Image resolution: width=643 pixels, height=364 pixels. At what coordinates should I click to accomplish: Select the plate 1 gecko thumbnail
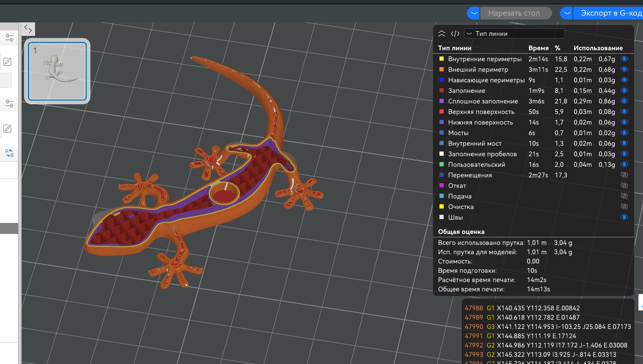click(x=57, y=71)
